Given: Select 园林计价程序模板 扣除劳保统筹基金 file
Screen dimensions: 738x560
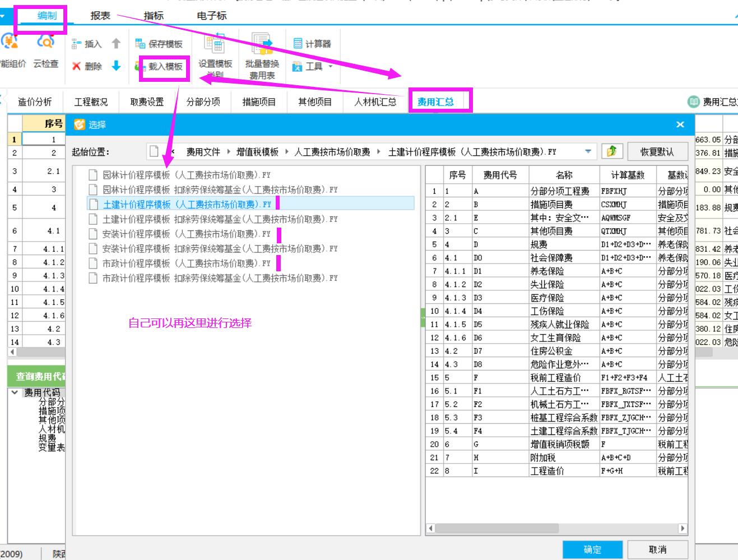Looking at the screenshot, I should (x=220, y=189).
